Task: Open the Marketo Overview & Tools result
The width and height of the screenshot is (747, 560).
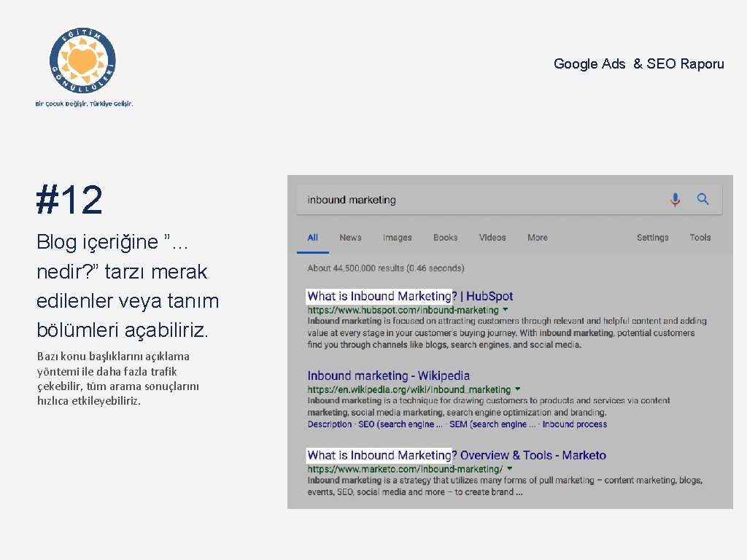Action: tap(457, 455)
